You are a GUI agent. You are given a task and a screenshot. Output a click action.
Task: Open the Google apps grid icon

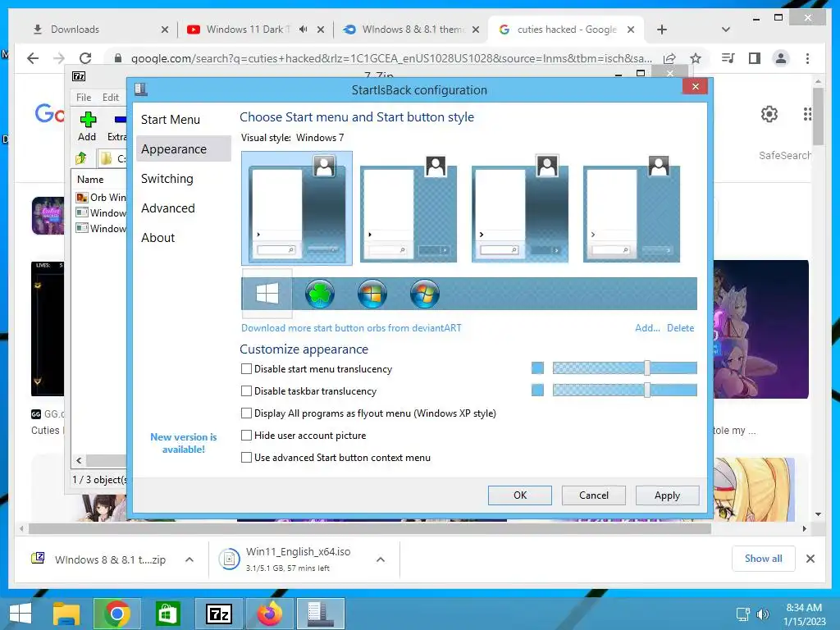click(x=807, y=113)
